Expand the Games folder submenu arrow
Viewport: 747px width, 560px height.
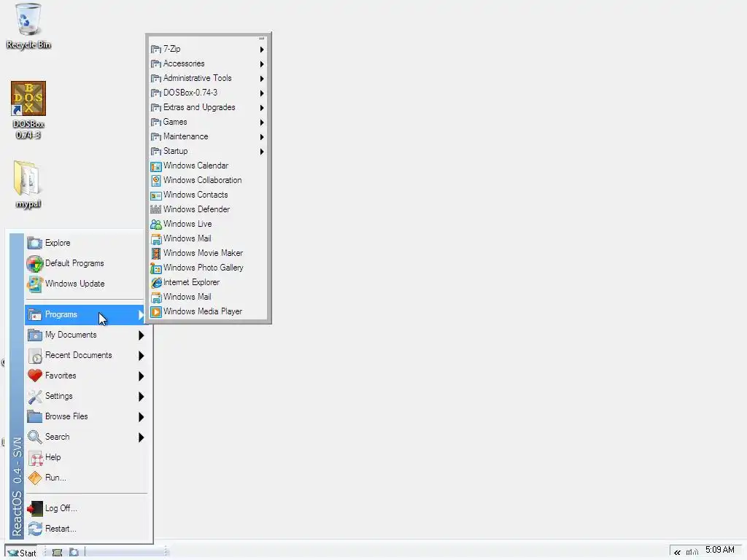(262, 122)
